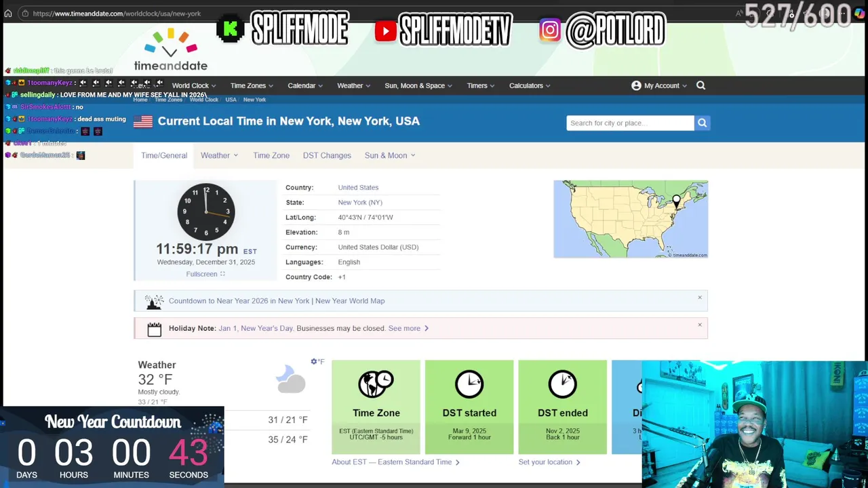Click the 32 °F temperature reading
This screenshot has width=868, height=488.
(155, 380)
